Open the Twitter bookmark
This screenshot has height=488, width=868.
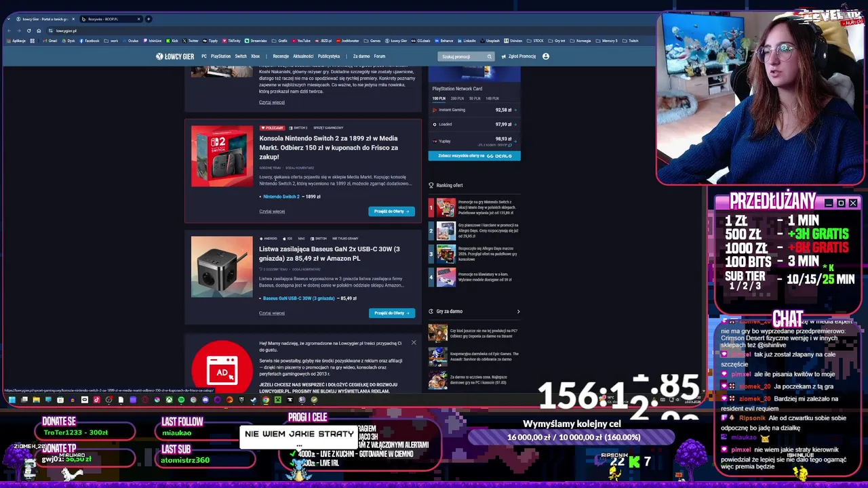point(191,41)
